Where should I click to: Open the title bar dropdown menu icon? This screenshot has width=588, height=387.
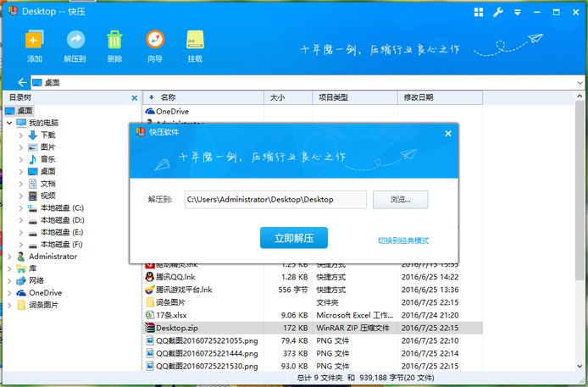[518, 13]
